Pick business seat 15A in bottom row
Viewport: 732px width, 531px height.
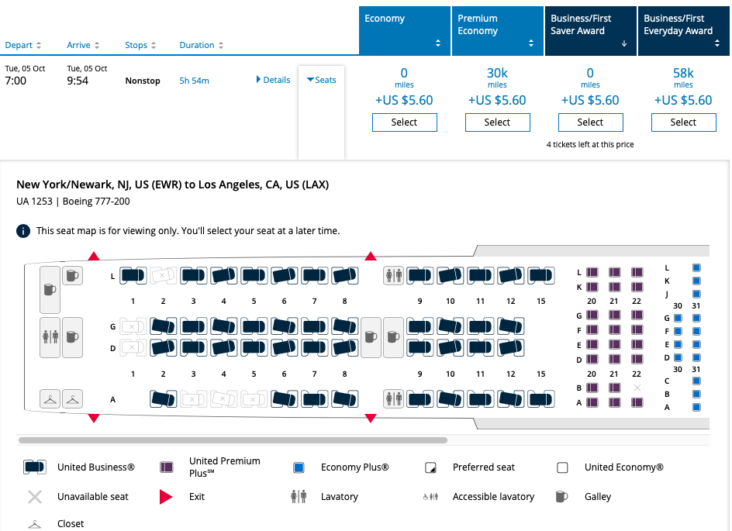pos(541,399)
